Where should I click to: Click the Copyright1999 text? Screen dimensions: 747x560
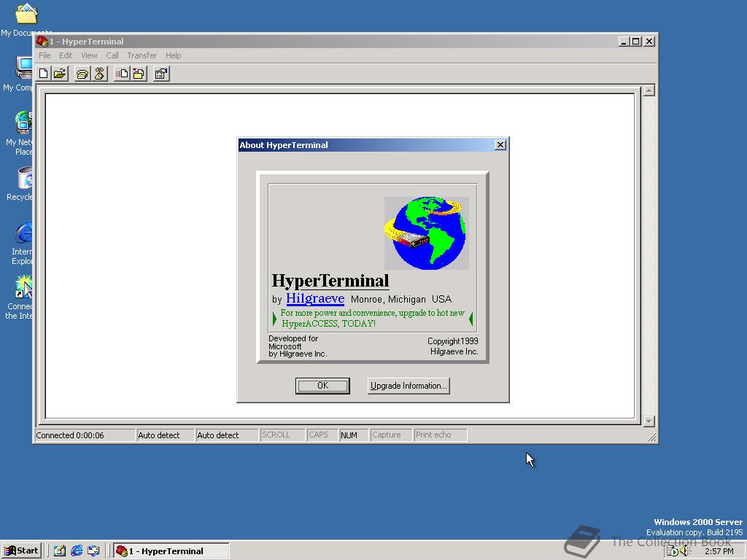[452, 341]
